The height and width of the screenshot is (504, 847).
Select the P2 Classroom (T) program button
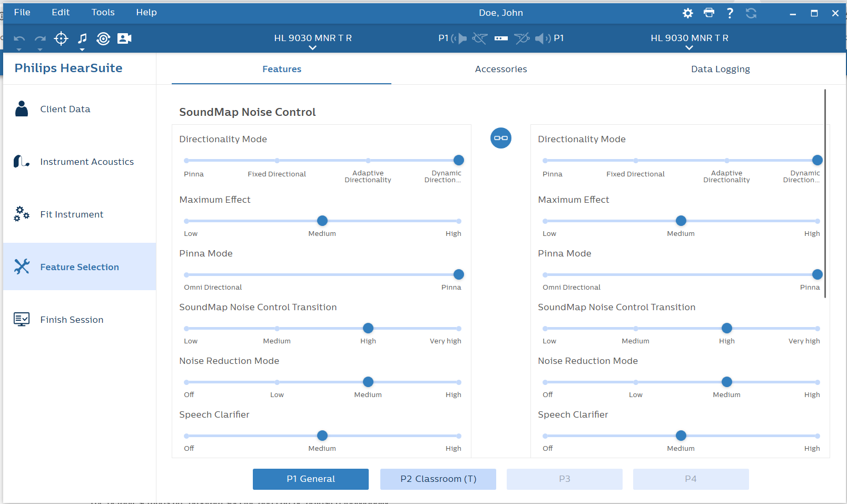tap(438, 479)
